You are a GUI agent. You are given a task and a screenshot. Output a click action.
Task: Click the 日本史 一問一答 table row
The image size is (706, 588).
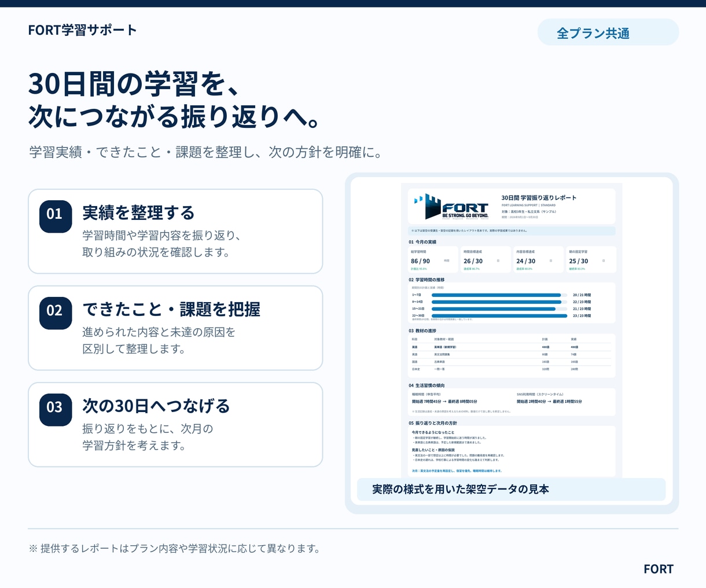click(511, 369)
